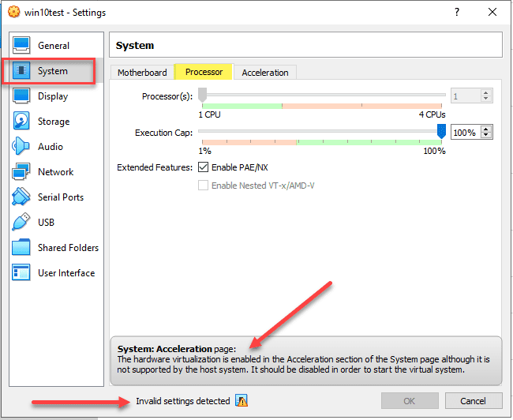
Task: Open Network monitors icon
Action: [x=21, y=171]
